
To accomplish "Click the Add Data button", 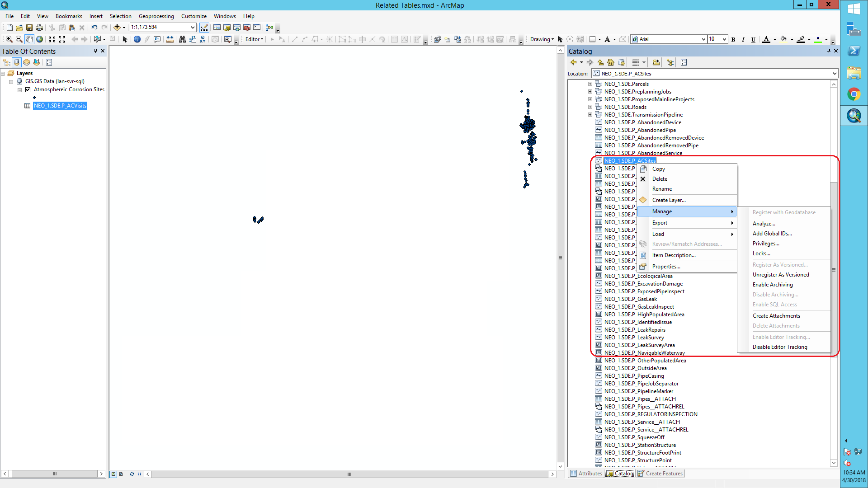I will [x=117, y=28].
